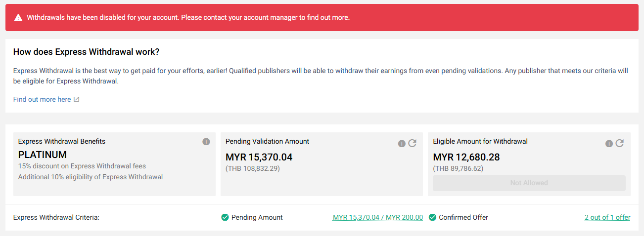Click the green check beside Pending Amount
Viewport: 644px width, 236px height.
point(225,217)
